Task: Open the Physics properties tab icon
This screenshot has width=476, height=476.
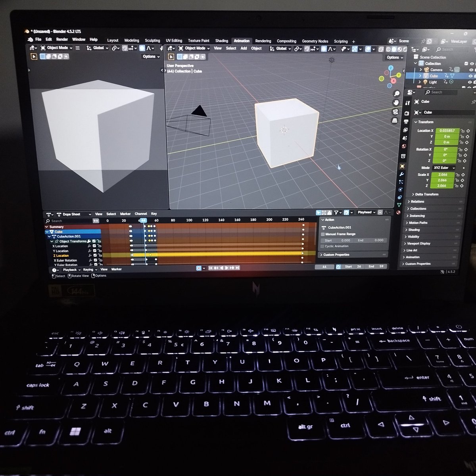Action: click(x=401, y=190)
